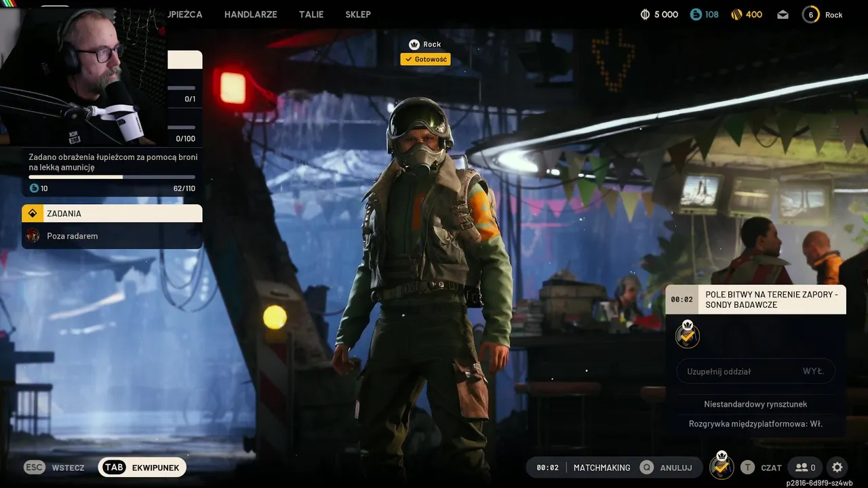Image resolution: width=868 pixels, height=488 pixels.
Task: Click the MATCHMAKING status label
Action: 601,468
